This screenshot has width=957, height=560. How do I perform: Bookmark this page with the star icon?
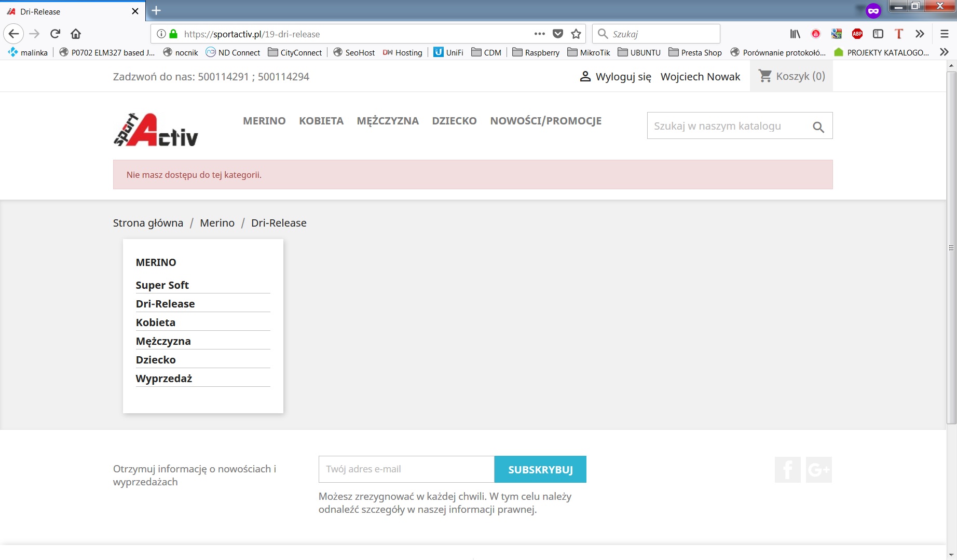[x=576, y=34]
